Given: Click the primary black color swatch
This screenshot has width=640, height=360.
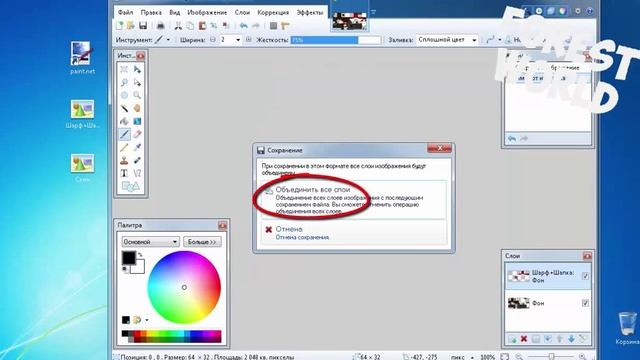Looking at the screenshot, I should (129, 258).
